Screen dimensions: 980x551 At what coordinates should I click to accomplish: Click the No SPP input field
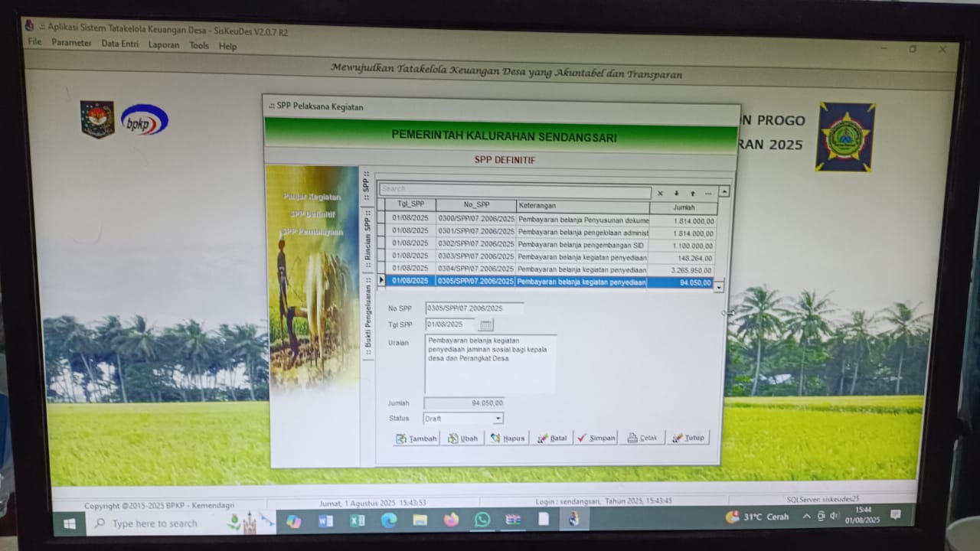point(475,308)
